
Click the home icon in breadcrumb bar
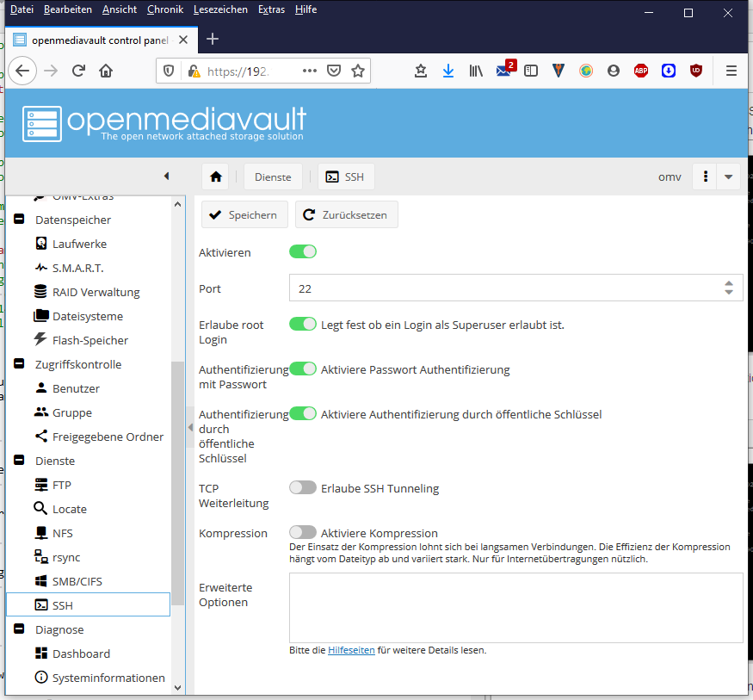click(x=215, y=177)
